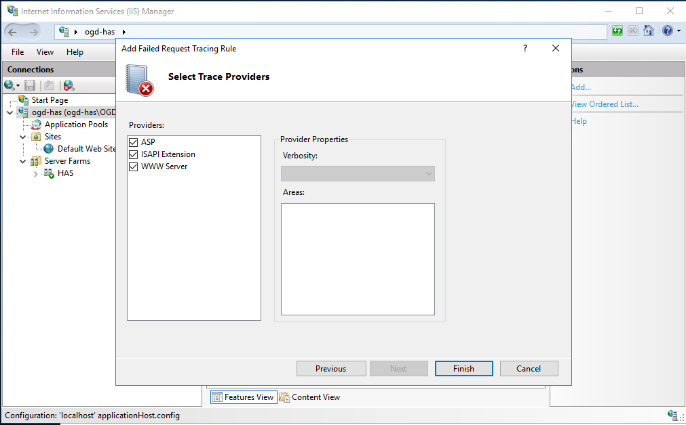This screenshot has width=686, height=425.
Task: Click the IIS Manager title bar icon
Action: click(12, 11)
